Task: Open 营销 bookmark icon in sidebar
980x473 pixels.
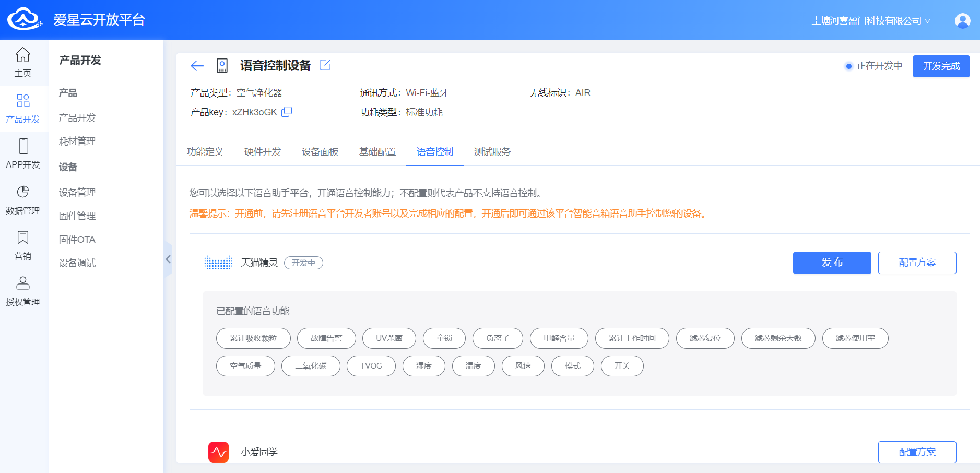Action: (23, 238)
